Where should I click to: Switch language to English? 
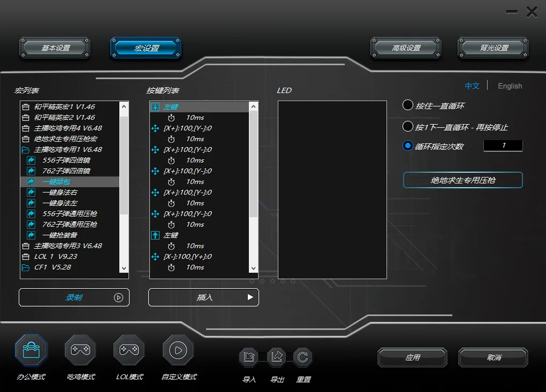(510, 86)
